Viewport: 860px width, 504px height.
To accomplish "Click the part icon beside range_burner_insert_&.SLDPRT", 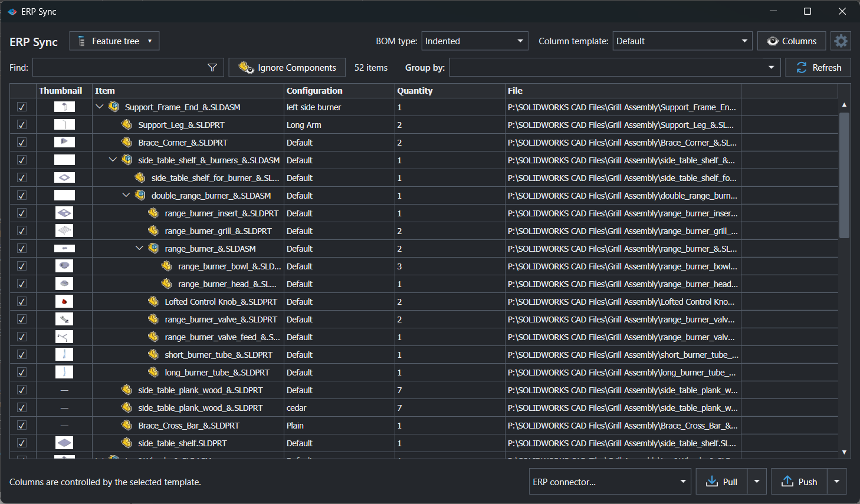I will pos(153,213).
